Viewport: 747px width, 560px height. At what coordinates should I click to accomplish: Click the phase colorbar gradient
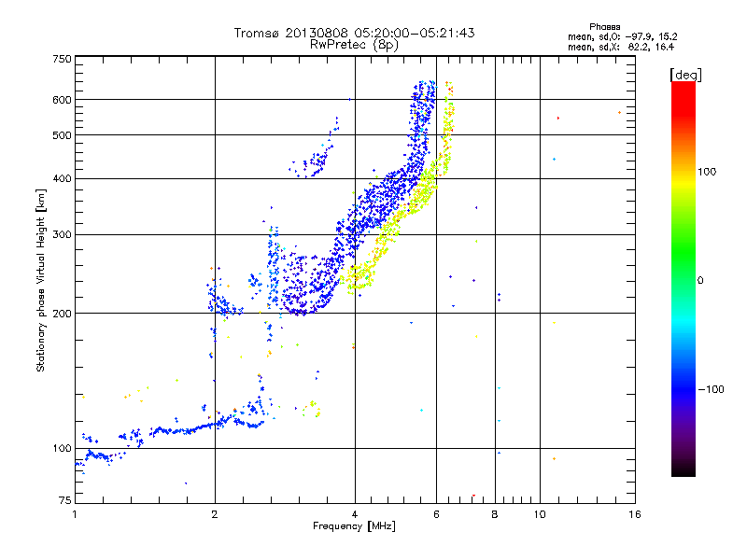coord(684,278)
